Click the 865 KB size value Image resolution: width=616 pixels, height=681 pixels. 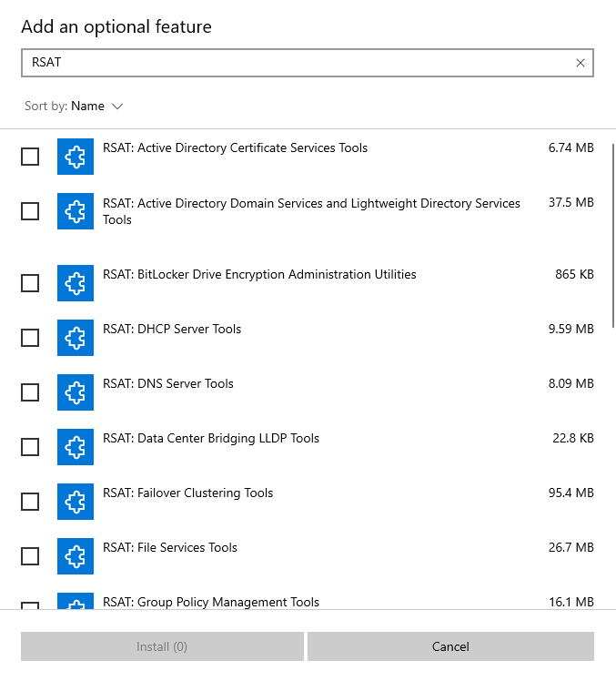pyautogui.click(x=574, y=274)
